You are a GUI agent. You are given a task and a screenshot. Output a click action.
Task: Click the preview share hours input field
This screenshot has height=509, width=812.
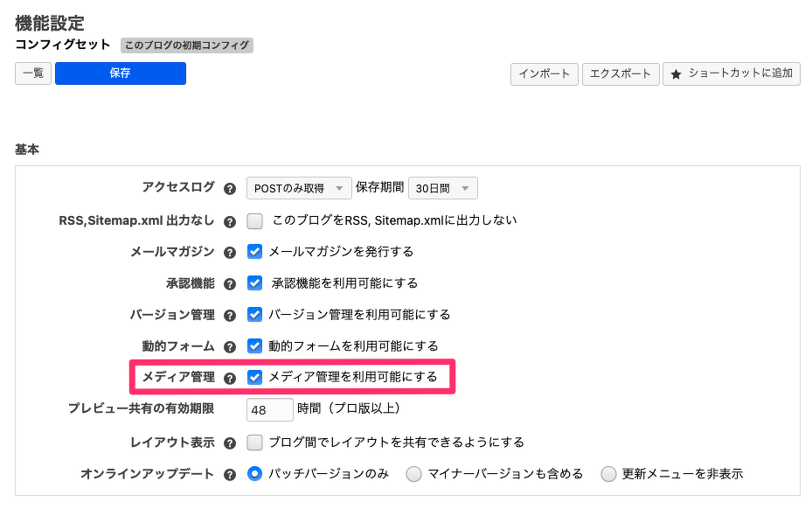coord(270,409)
